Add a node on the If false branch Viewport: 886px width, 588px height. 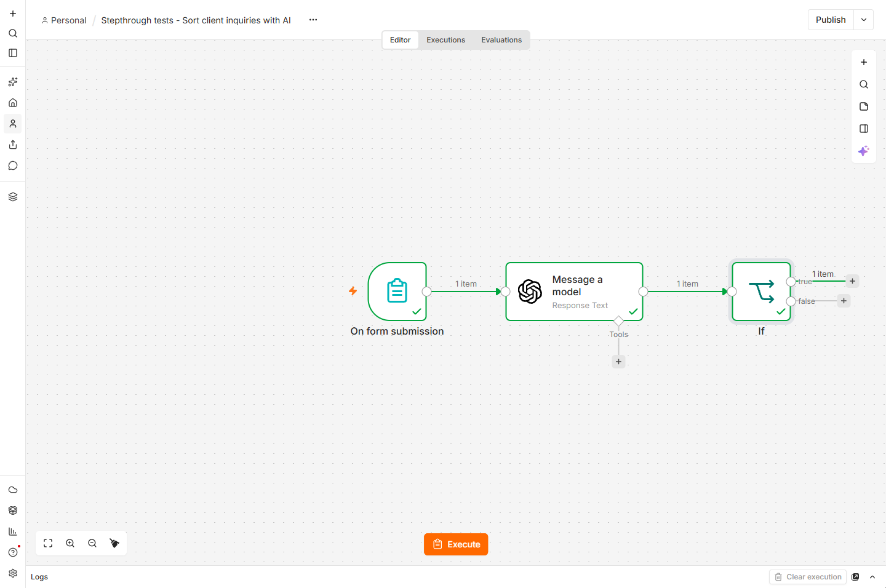tap(844, 301)
